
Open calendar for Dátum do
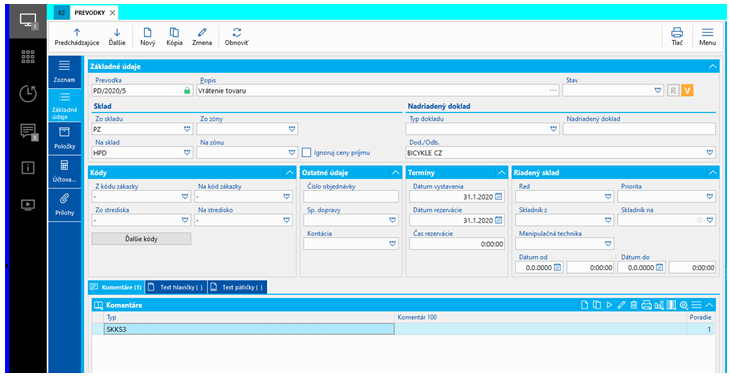coord(659,268)
